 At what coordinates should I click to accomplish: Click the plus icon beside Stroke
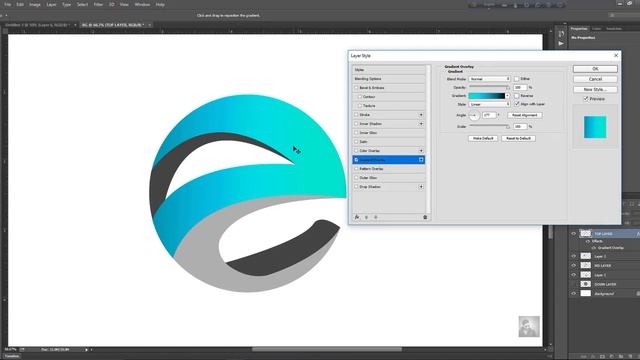click(x=421, y=115)
